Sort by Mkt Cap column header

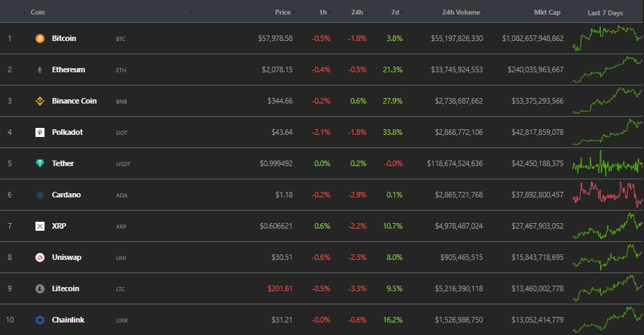549,13
